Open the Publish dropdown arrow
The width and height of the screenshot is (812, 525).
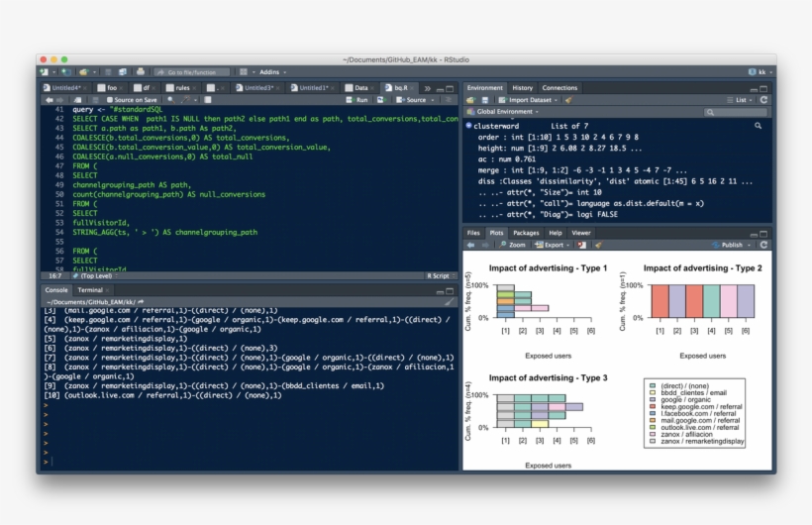tap(749, 245)
